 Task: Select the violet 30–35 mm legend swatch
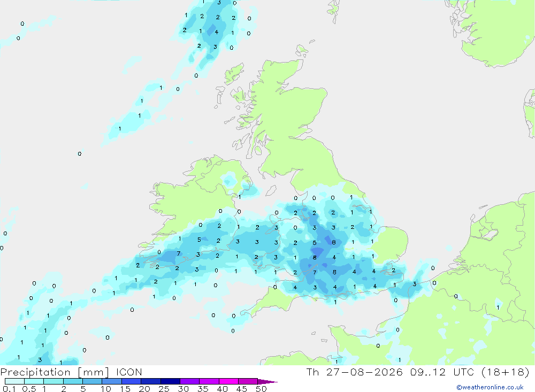190,381
